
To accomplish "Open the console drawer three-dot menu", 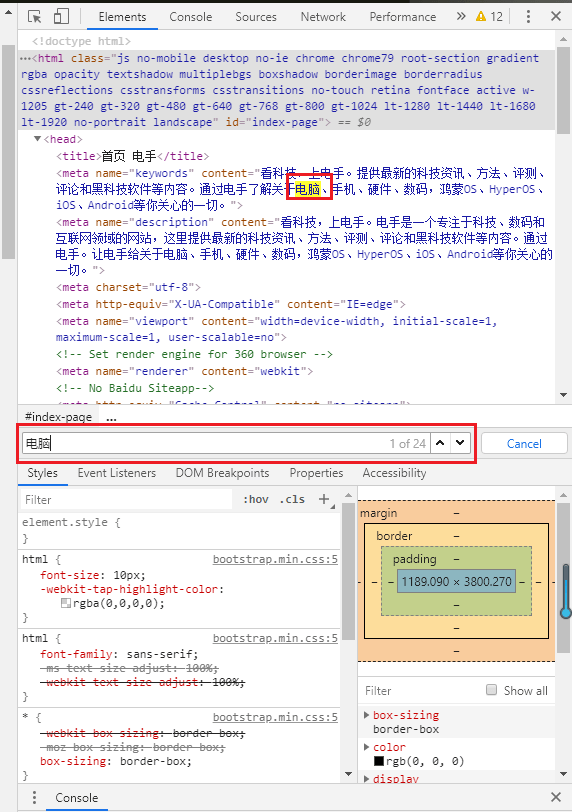I will (34, 798).
